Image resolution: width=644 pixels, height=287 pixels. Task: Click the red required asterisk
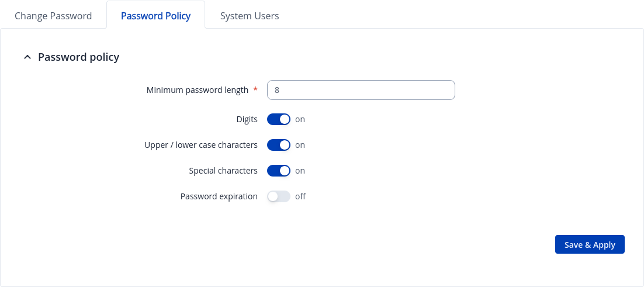(255, 89)
